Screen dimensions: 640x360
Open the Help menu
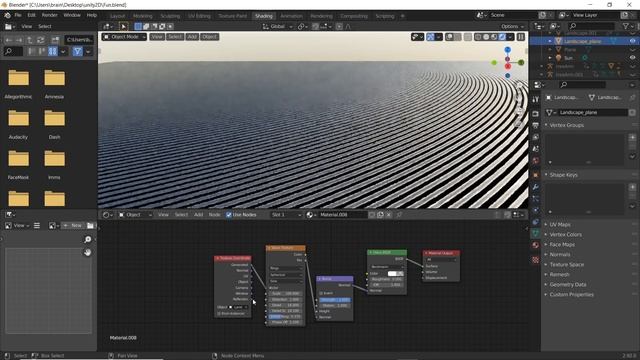tap(92, 15)
